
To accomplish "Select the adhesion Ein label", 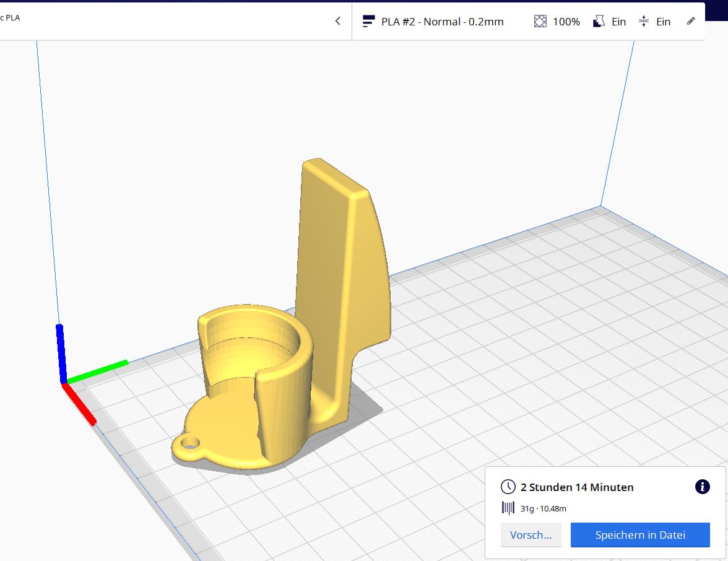I will tap(663, 21).
